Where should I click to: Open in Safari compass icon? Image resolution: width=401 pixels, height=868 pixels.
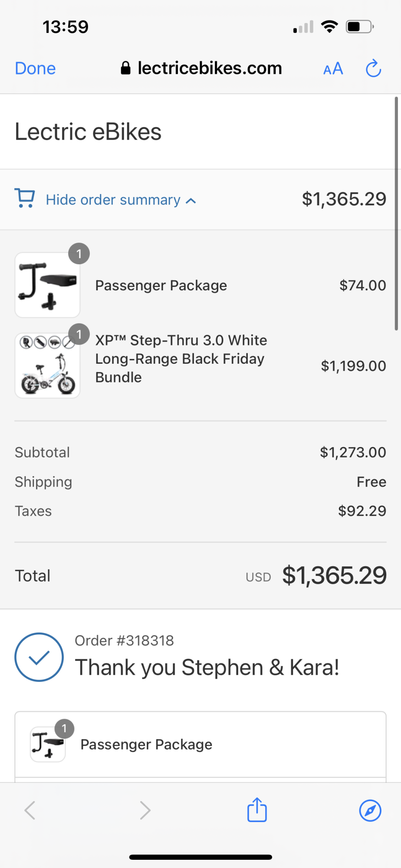tap(370, 810)
